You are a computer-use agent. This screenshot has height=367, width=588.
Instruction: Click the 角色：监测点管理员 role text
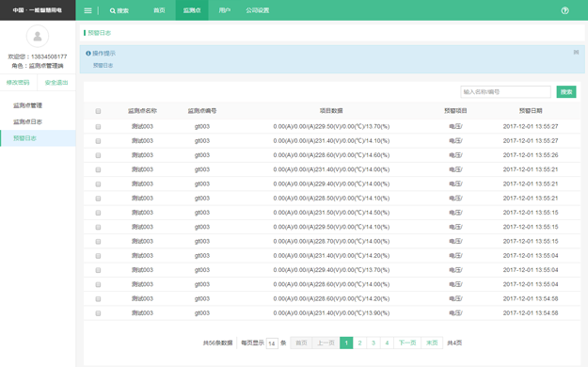click(38, 66)
